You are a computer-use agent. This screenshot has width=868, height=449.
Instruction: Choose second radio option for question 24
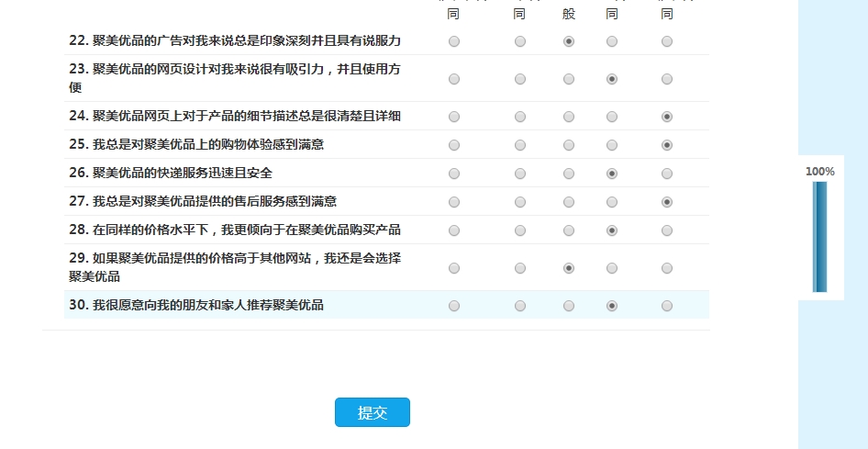click(520, 117)
